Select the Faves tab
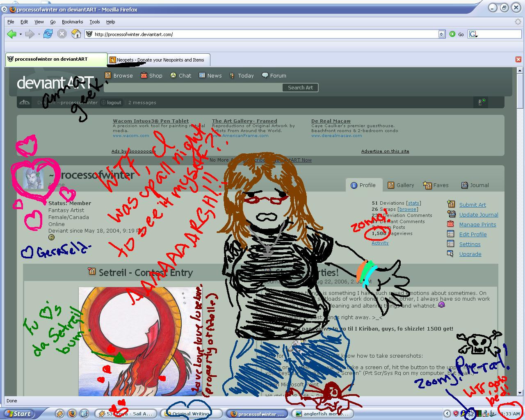 [x=436, y=185]
